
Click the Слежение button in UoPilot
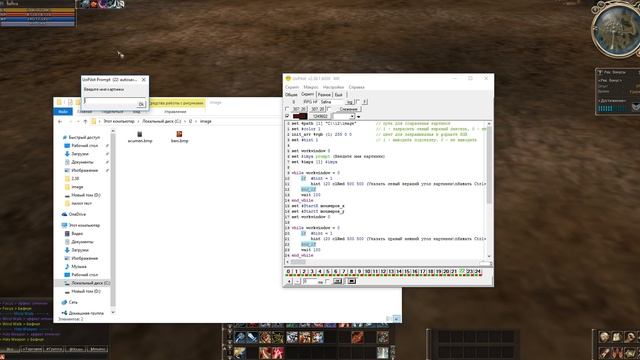coord(348,109)
